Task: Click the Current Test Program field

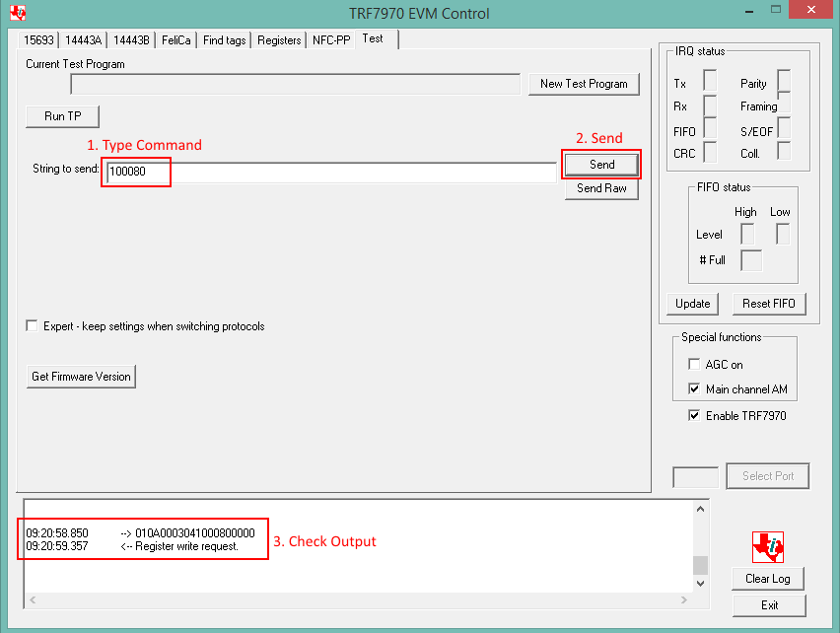Action: pos(295,84)
